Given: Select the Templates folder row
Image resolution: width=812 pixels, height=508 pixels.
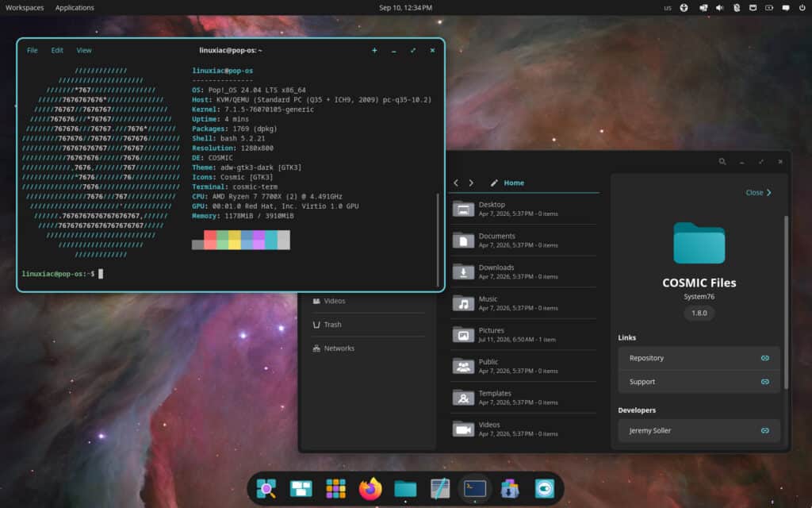Looking at the screenshot, I should [524, 398].
